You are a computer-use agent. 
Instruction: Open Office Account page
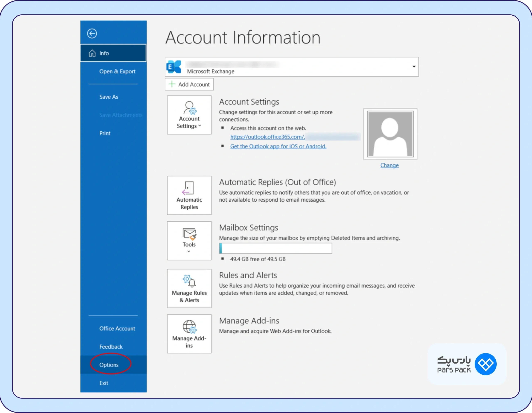point(117,328)
